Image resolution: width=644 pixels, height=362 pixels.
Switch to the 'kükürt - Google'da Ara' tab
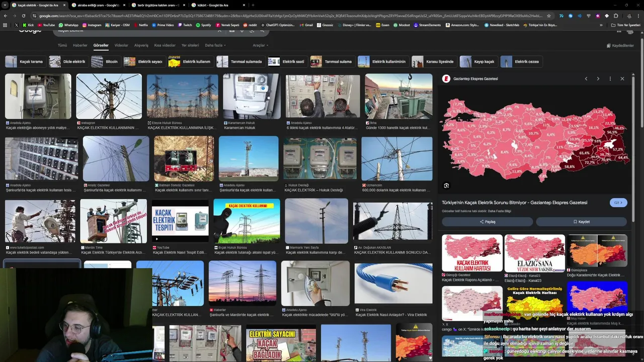(x=218, y=5)
